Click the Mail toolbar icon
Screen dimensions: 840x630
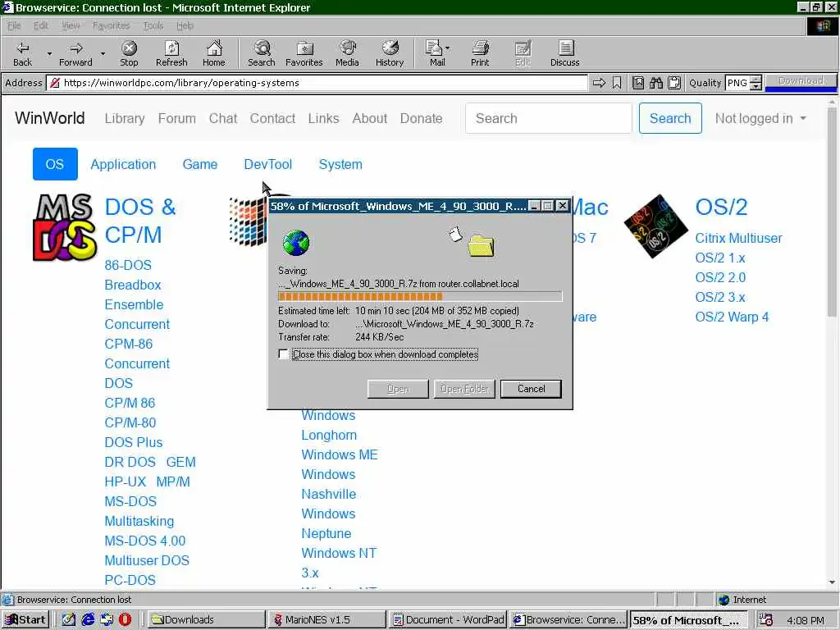(x=433, y=48)
